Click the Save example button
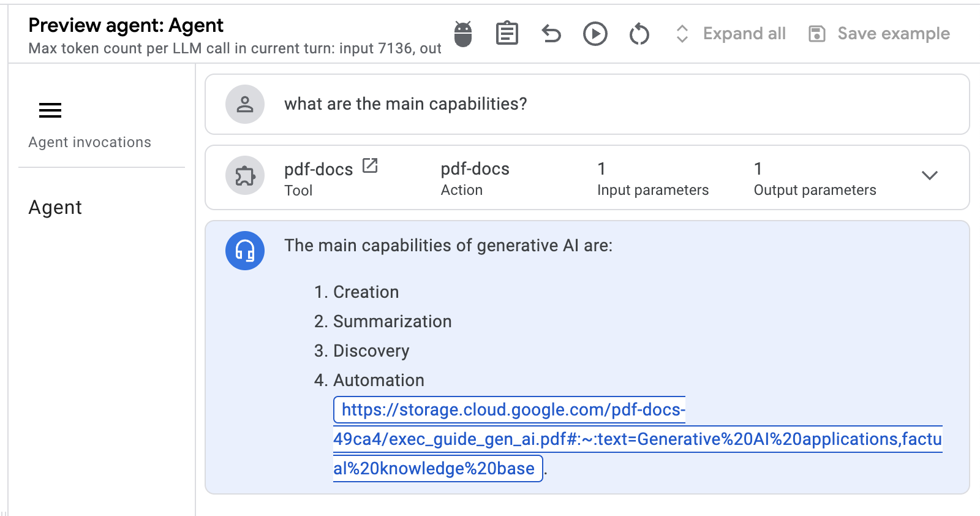This screenshot has height=516, width=980. (x=879, y=34)
